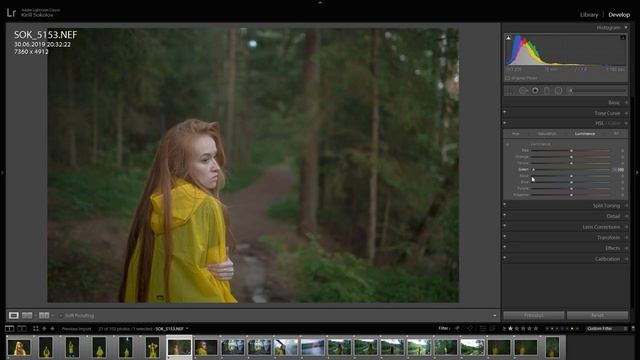Open the main window display icon
The height and width of the screenshot is (360, 640).
9,329
